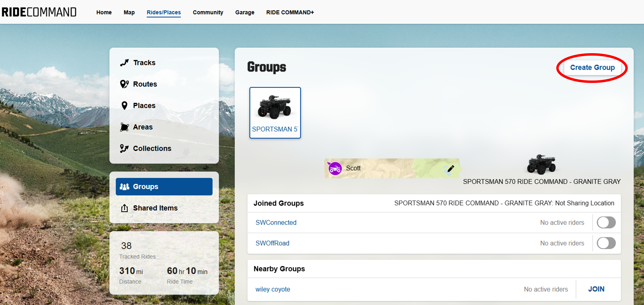Click the 310 mi Distance stat

[131, 275]
